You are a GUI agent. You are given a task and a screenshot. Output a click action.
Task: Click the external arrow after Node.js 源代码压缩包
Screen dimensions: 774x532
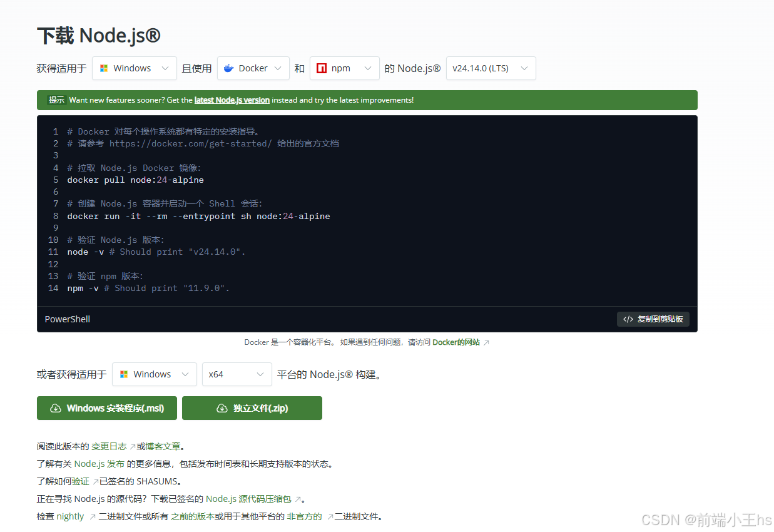[298, 499]
